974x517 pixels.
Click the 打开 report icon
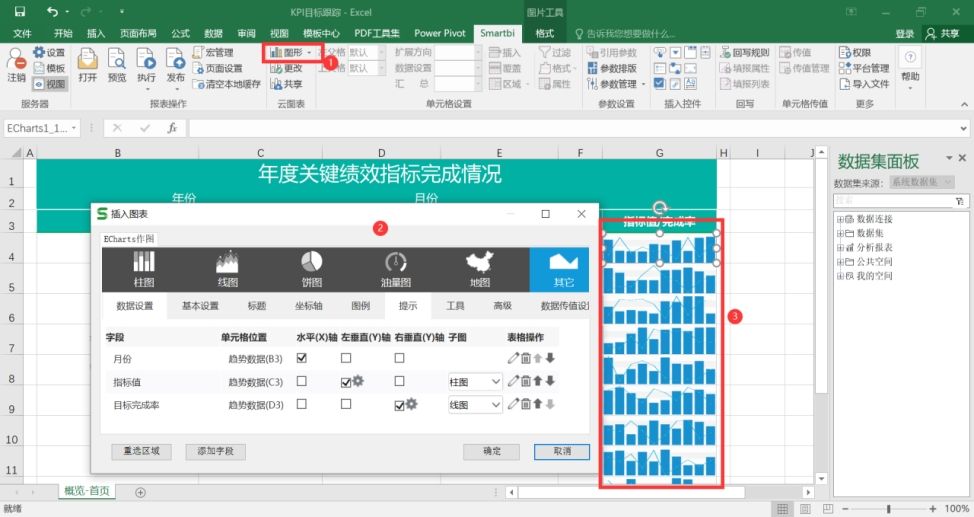(x=88, y=65)
